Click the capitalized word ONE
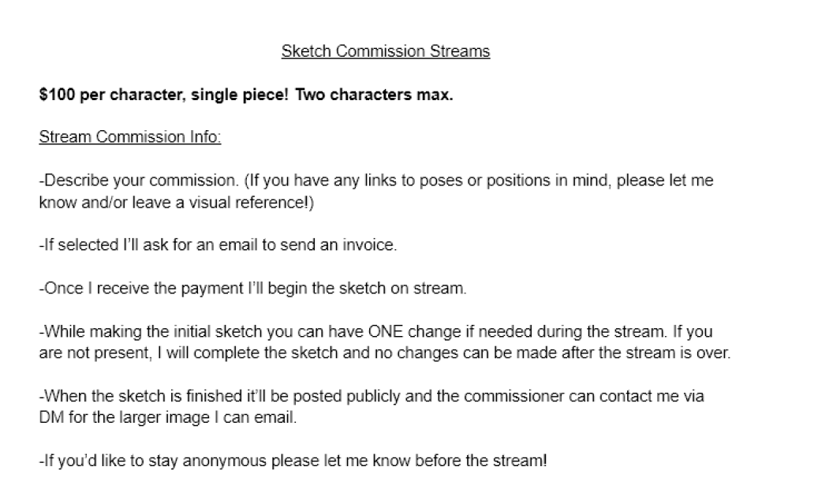The width and height of the screenshot is (814, 504). pos(385,332)
